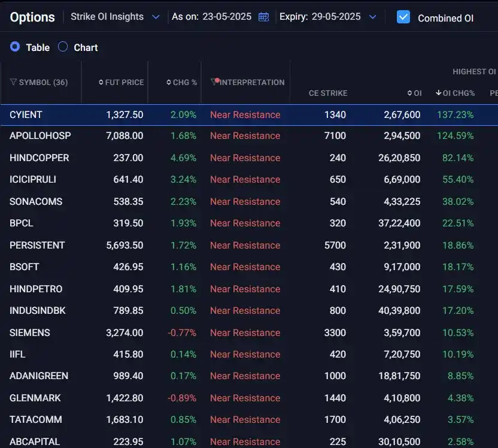Click BSOFT futures price 426.95
Image resolution: width=498 pixels, height=448 pixels.
coord(128,267)
